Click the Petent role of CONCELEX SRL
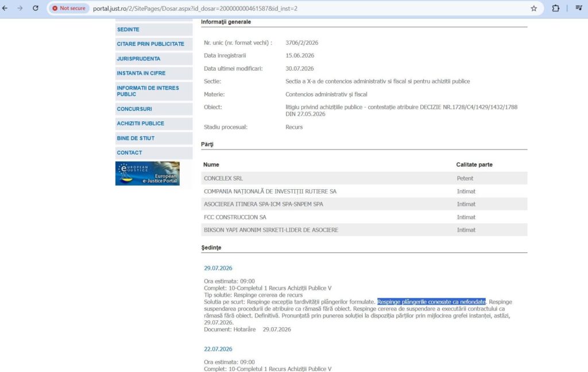The height and width of the screenshot is (372, 588). [x=465, y=178]
